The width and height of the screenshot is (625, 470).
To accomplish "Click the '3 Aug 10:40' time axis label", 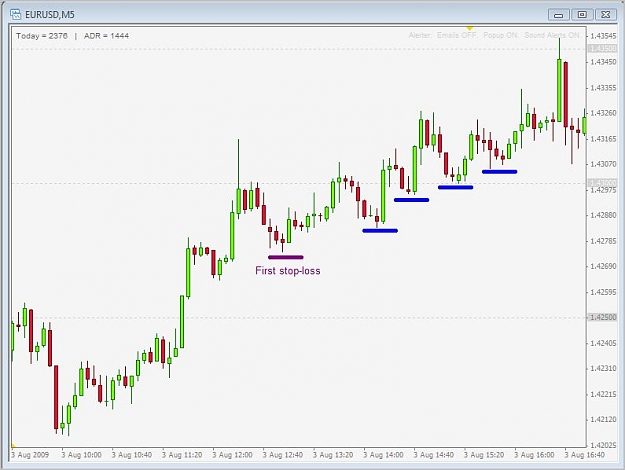I will pyautogui.click(x=132, y=455).
